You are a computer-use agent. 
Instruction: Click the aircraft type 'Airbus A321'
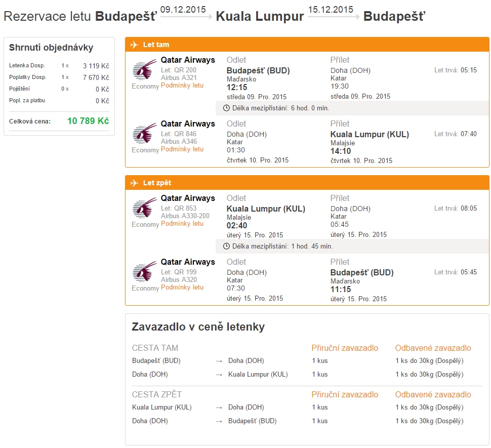(179, 77)
